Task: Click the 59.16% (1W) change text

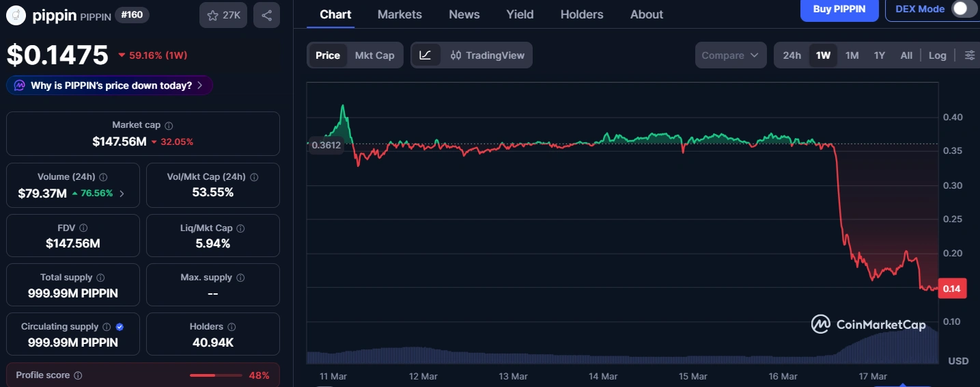Action: pyautogui.click(x=158, y=55)
